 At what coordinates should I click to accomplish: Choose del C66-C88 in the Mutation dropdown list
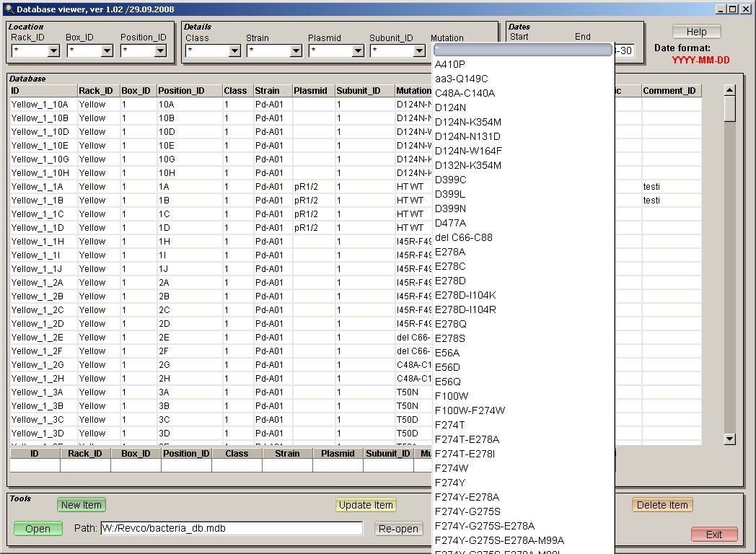click(x=523, y=237)
